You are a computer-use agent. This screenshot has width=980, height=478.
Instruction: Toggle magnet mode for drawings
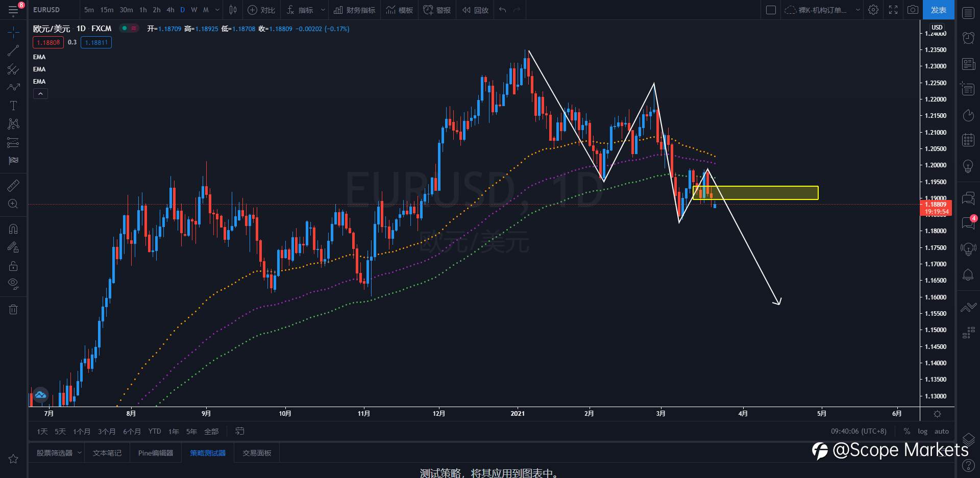pyautogui.click(x=13, y=229)
